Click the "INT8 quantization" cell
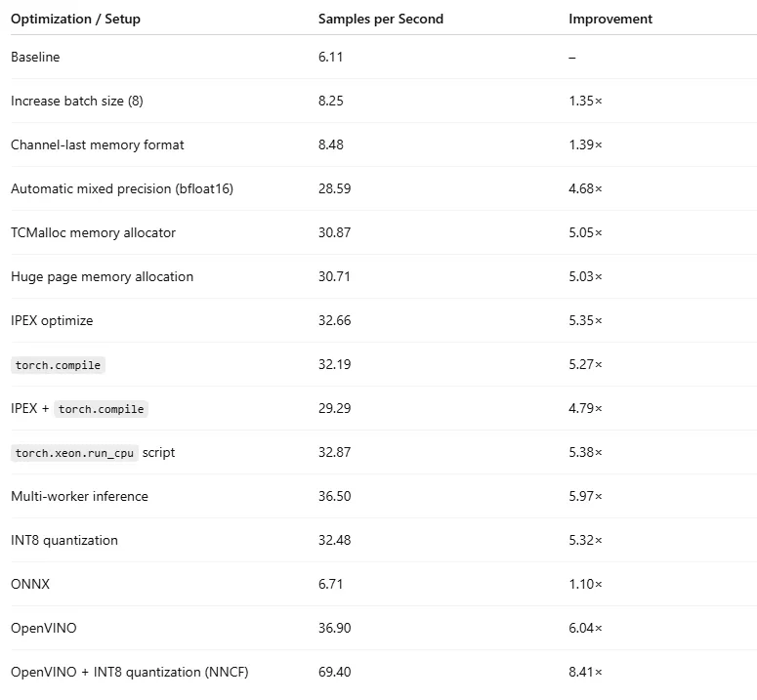The width and height of the screenshot is (757, 700). [x=63, y=540]
